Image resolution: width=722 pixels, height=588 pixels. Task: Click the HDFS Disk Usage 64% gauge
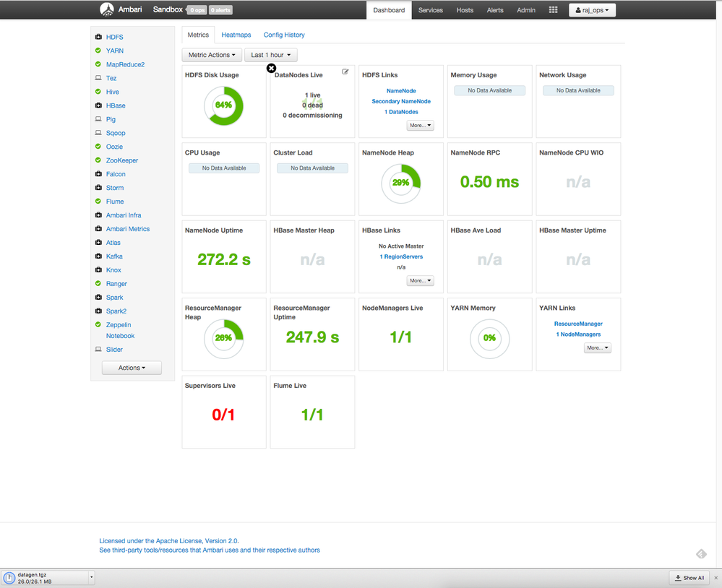tap(224, 105)
